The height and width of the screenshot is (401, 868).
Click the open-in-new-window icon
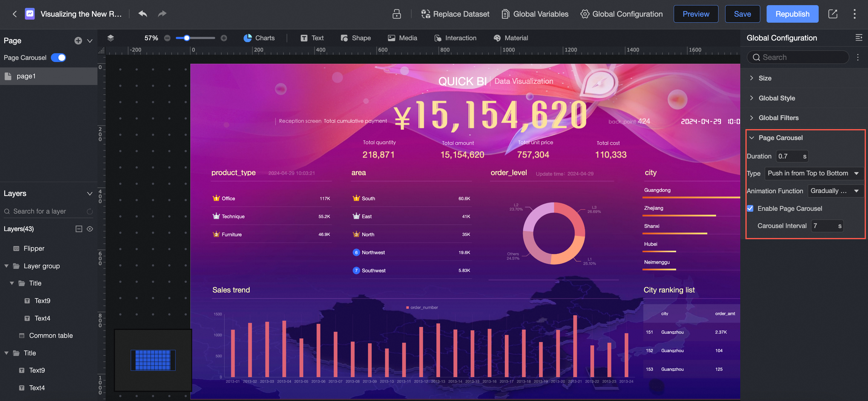833,14
